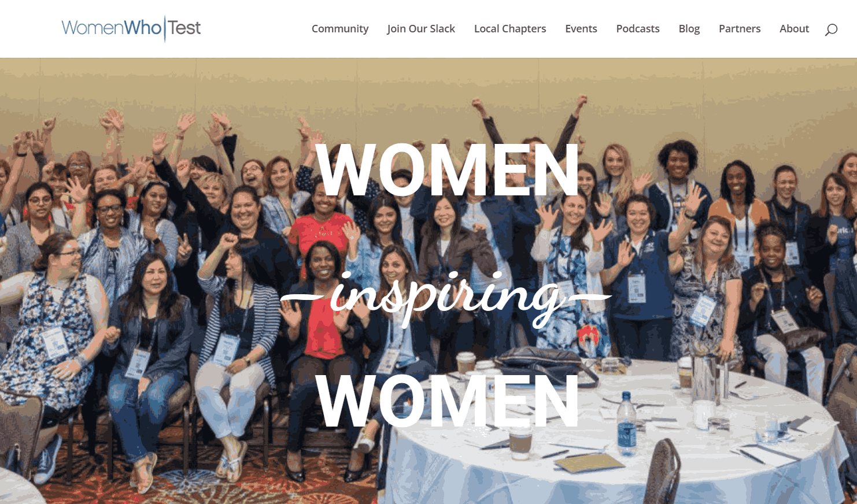The height and width of the screenshot is (504, 857).
Task: Click the top WOMEN headline text
Action: tap(448, 171)
